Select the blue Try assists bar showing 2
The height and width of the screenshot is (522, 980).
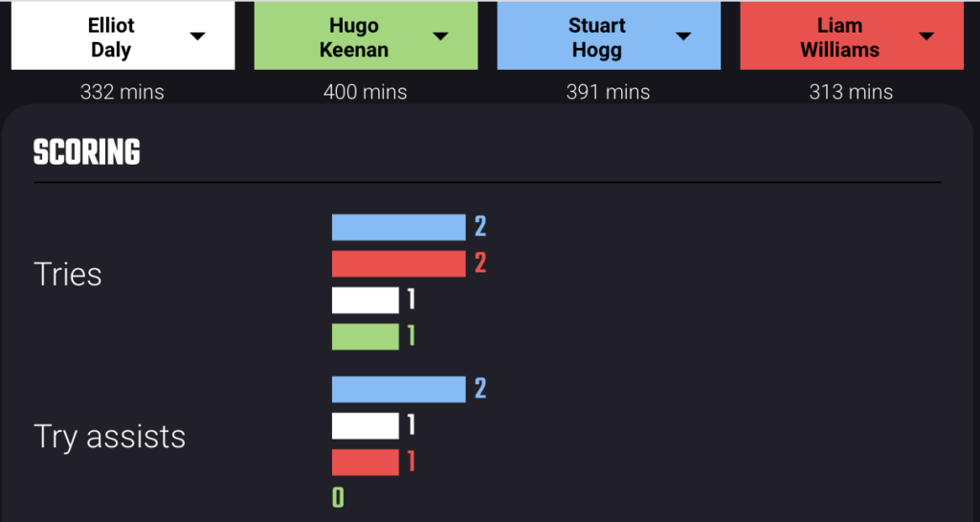(x=399, y=390)
